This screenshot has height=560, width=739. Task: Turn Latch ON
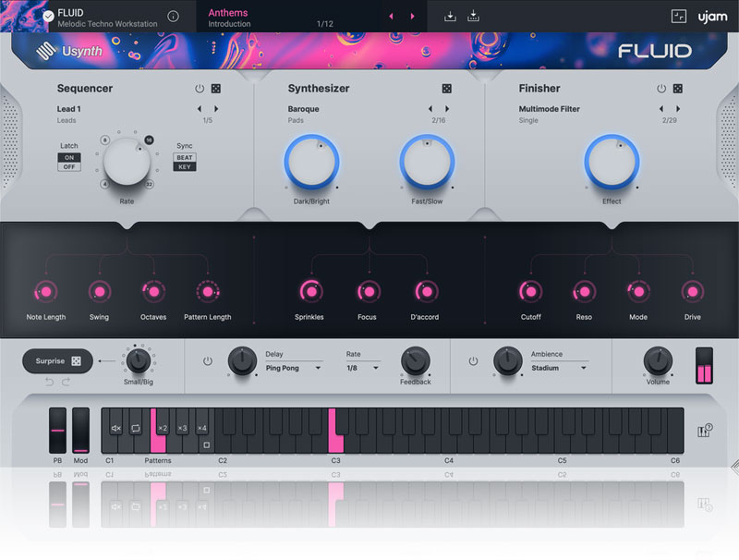click(x=69, y=157)
